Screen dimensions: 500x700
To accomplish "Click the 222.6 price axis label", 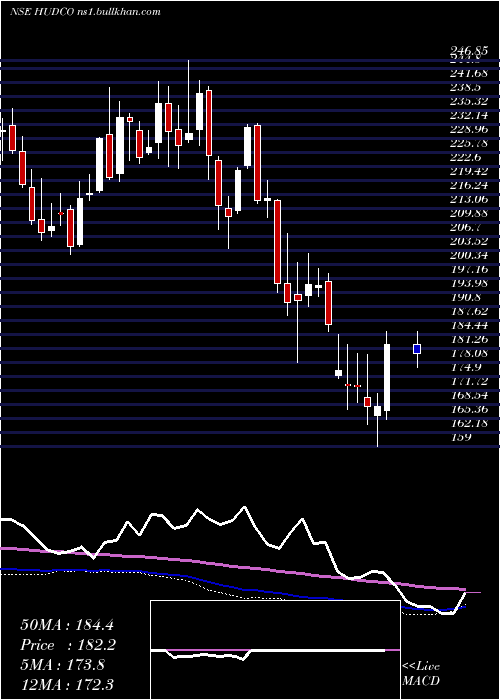I will point(467,157).
